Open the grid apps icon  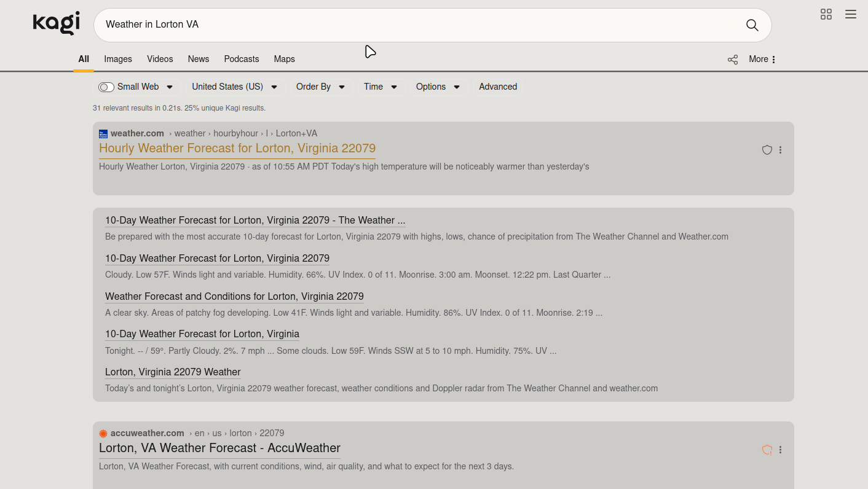pos(826,14)
